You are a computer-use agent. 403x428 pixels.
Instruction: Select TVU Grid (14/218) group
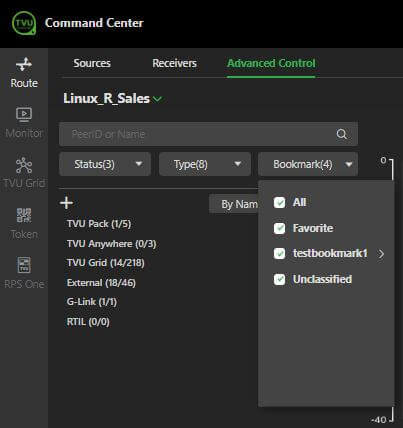(x=106, y=263)
